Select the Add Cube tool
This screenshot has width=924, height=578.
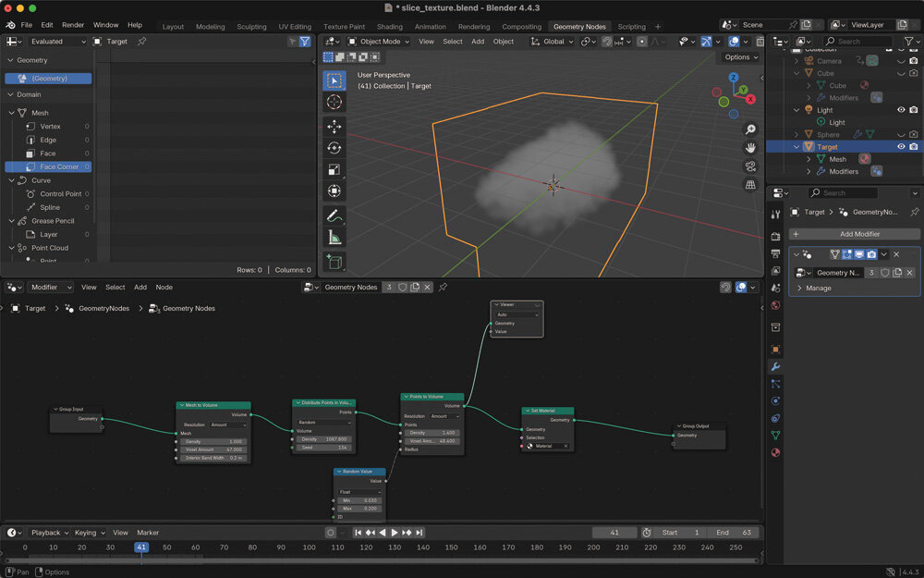click(334, 262)
